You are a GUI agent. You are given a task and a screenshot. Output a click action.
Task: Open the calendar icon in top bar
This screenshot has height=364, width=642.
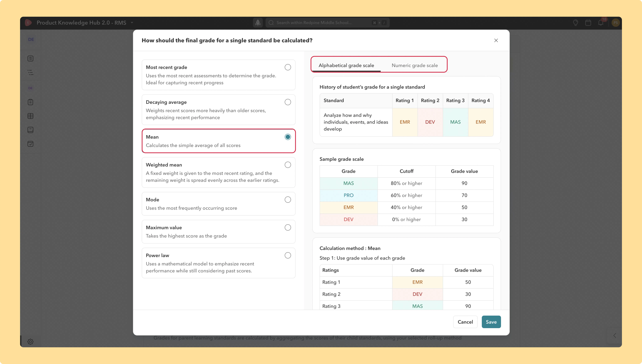pyautogui.click(x=588, y=23)
